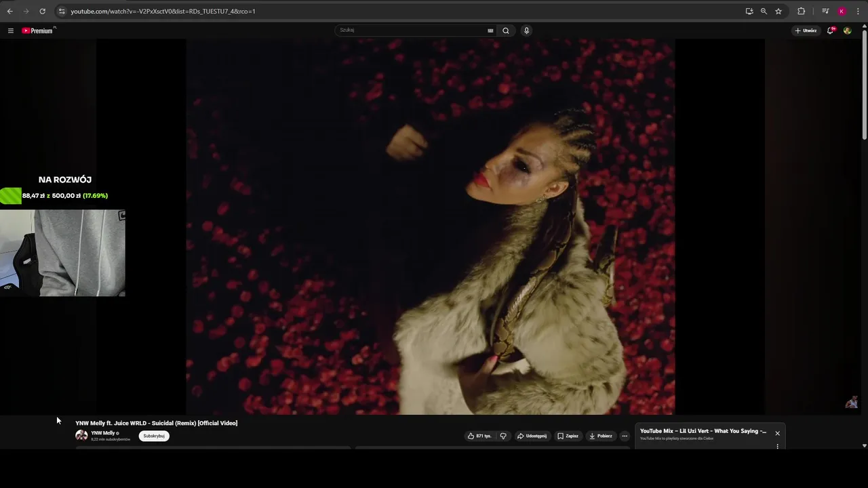Click the green donation progress bar
Viewport: 868px width, 488px height.
coord(11,196)
